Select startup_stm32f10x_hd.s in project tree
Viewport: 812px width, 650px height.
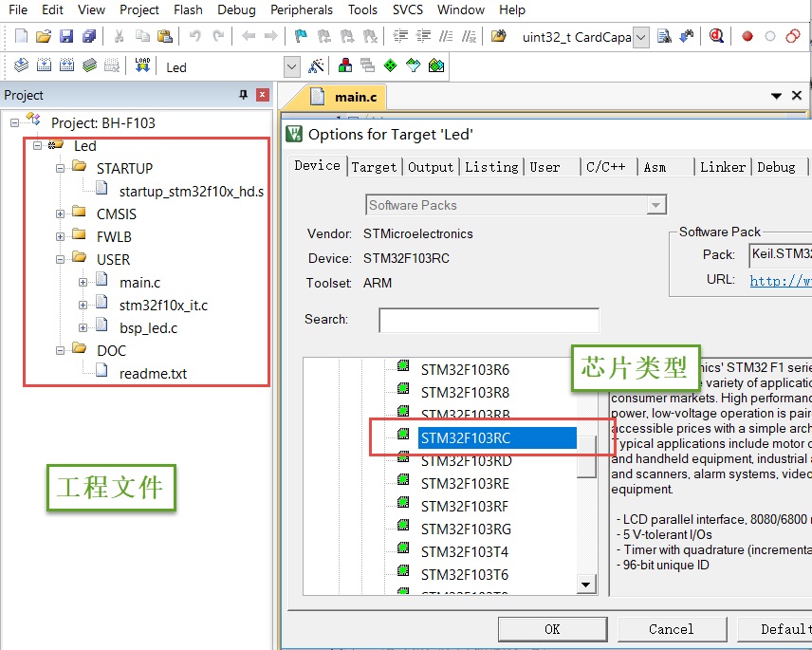pos(191,192)
